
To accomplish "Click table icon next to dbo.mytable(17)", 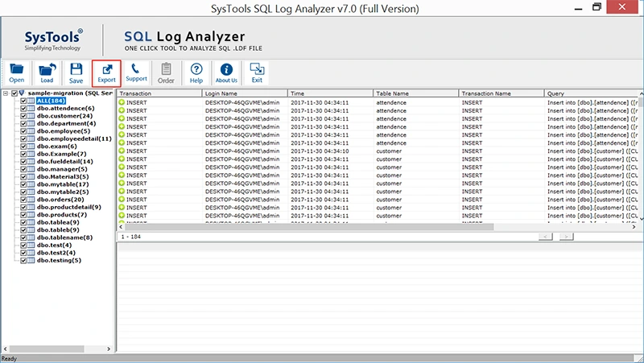I will 31,184.
